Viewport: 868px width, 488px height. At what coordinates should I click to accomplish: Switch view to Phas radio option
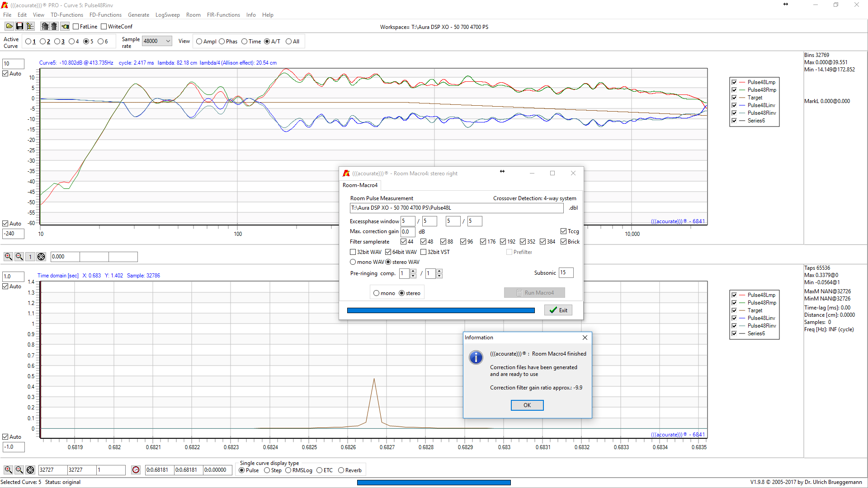pos(222,42)
